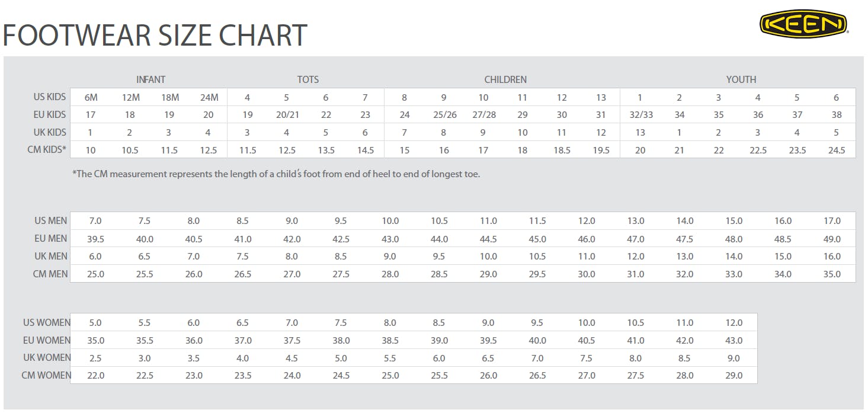Select the 32/33 EU kids cell
The image size is (868, 413).
tap(640, 115)
